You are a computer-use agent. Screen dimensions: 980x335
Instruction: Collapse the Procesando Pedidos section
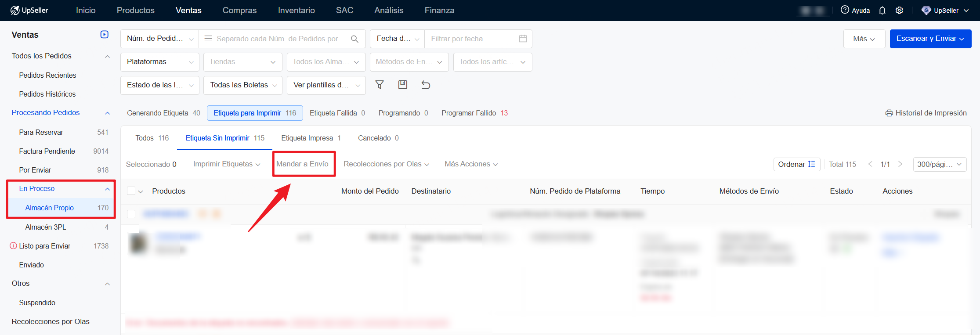[x=107, y=113]
